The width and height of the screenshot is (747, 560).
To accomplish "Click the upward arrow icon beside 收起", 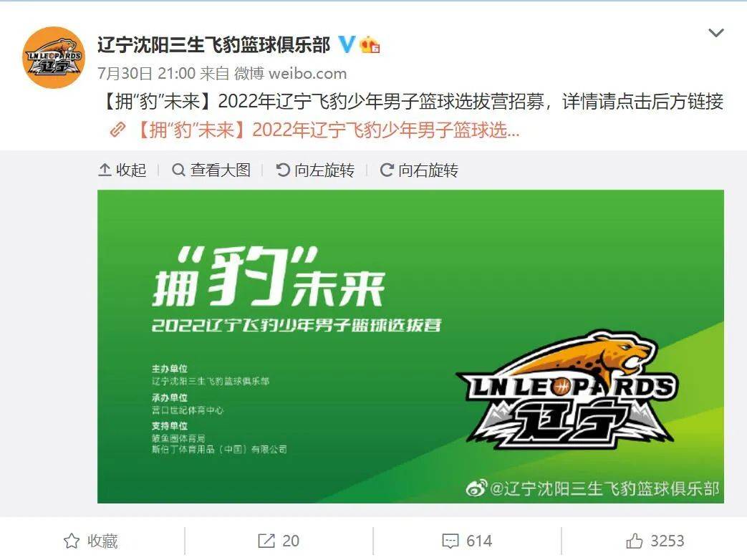I will click(x=105, y=170).
